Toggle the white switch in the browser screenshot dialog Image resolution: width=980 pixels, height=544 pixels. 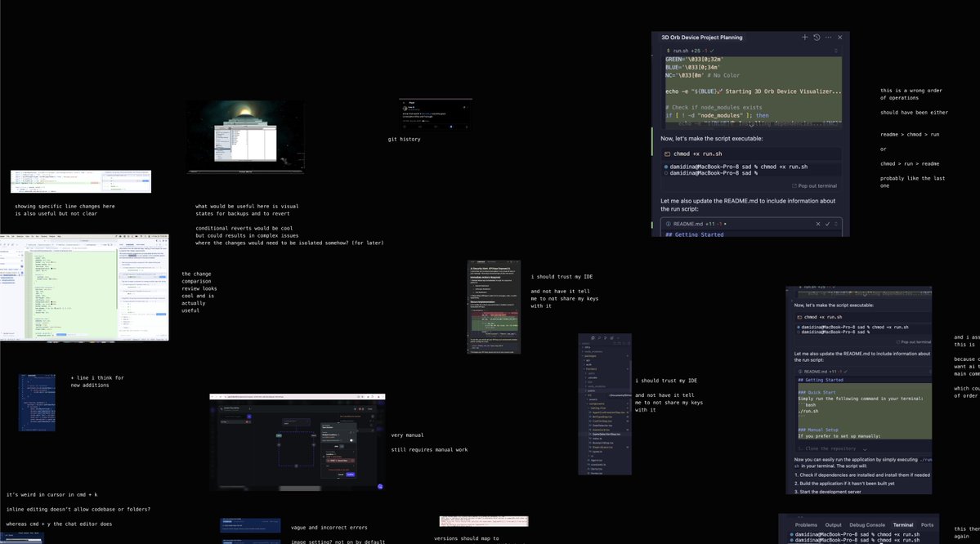(351, 440)
